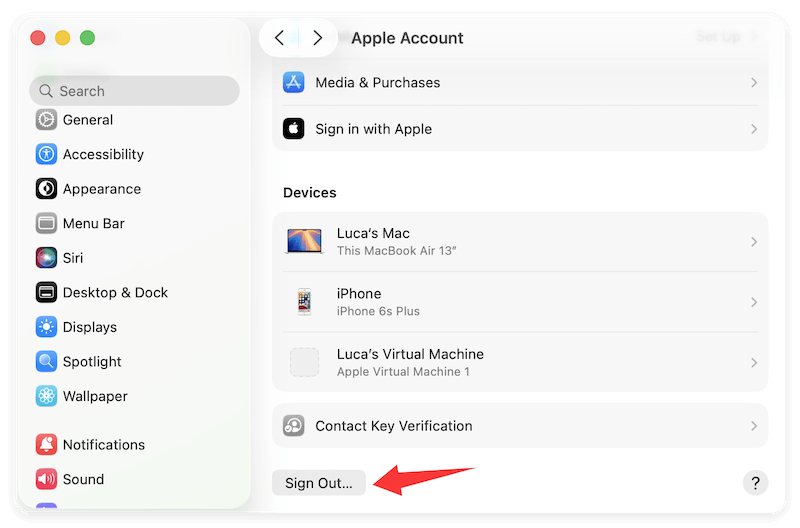800x528 pixels.
Task: Click the Sound label in sidebar
Action: [x=83, y=479]
